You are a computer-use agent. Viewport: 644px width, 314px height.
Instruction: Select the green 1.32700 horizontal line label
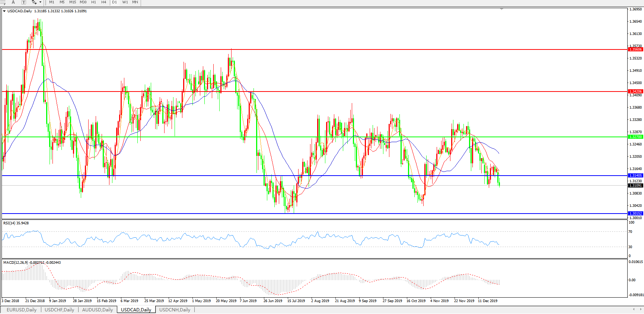tap(635, 137)
